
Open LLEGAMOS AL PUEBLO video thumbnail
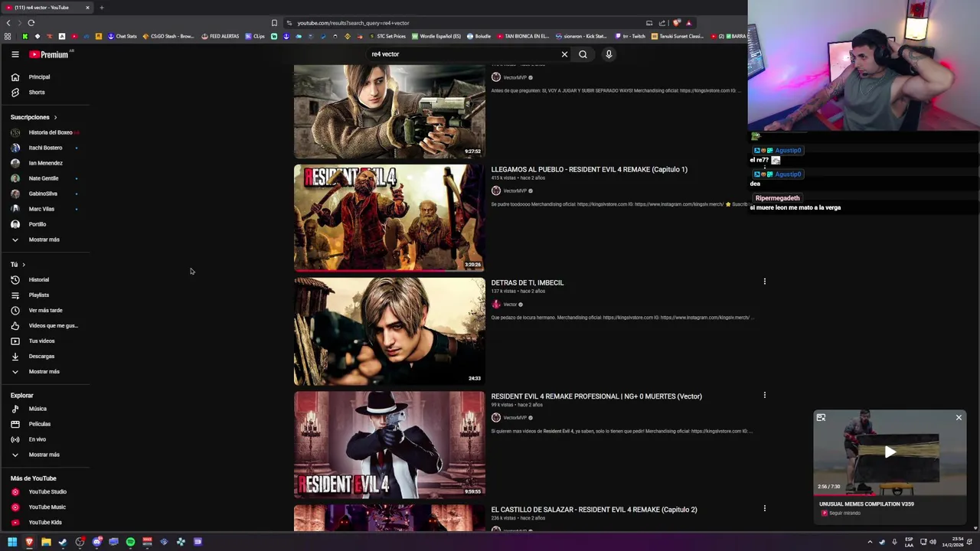coord(389,218)
